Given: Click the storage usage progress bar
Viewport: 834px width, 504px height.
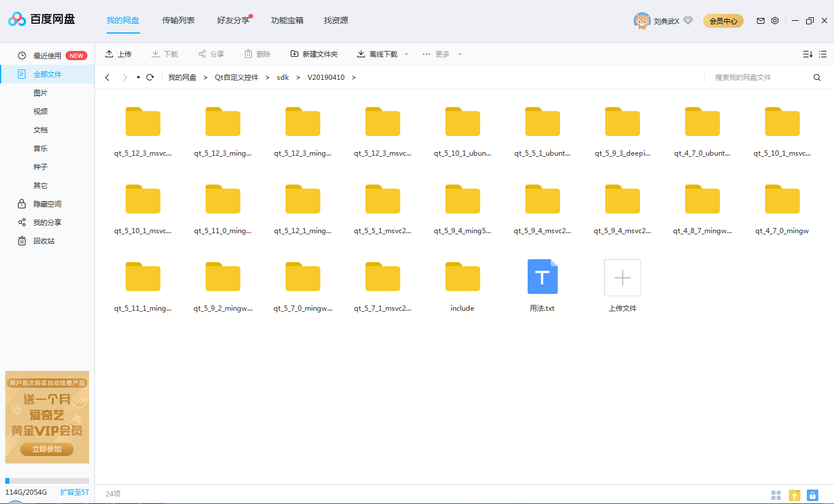Looking at the screenshot, I should 47,481.
